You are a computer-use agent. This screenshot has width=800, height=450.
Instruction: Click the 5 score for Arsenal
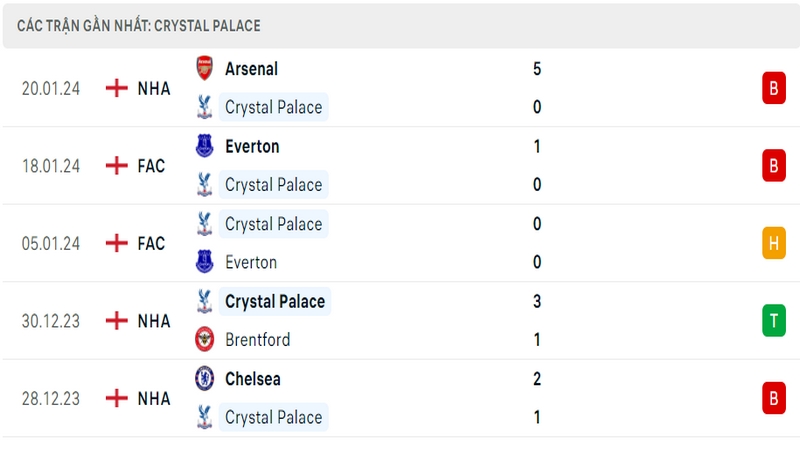click(537, 69)
